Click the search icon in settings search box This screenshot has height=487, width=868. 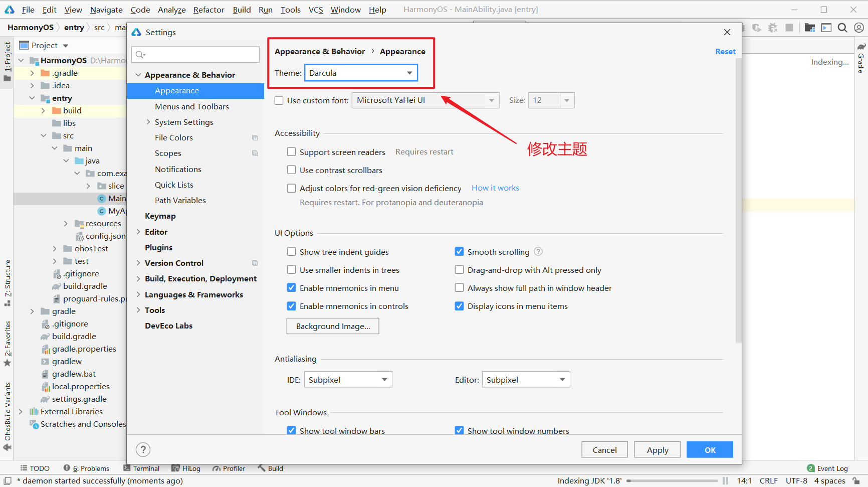[x=140, y=54]
